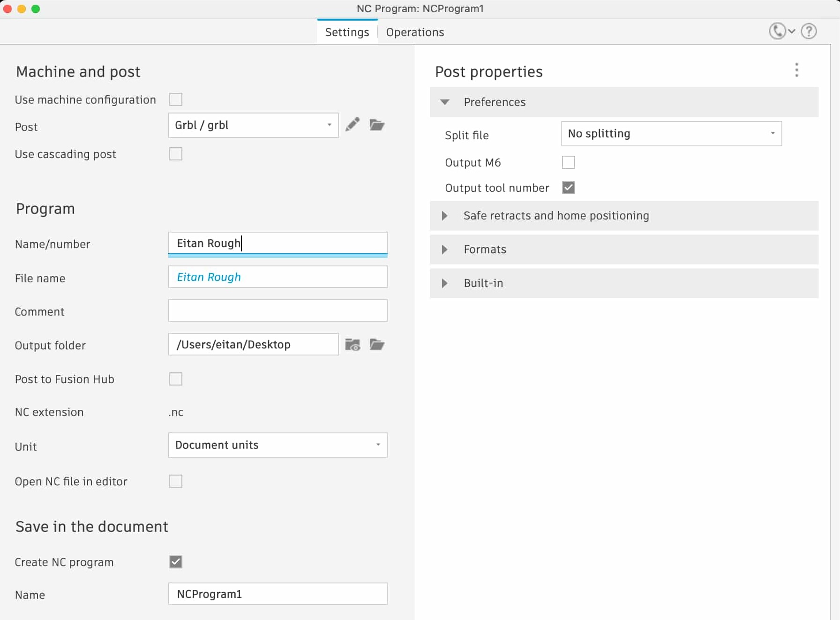Open the three-dot Post properties menu

796,70
